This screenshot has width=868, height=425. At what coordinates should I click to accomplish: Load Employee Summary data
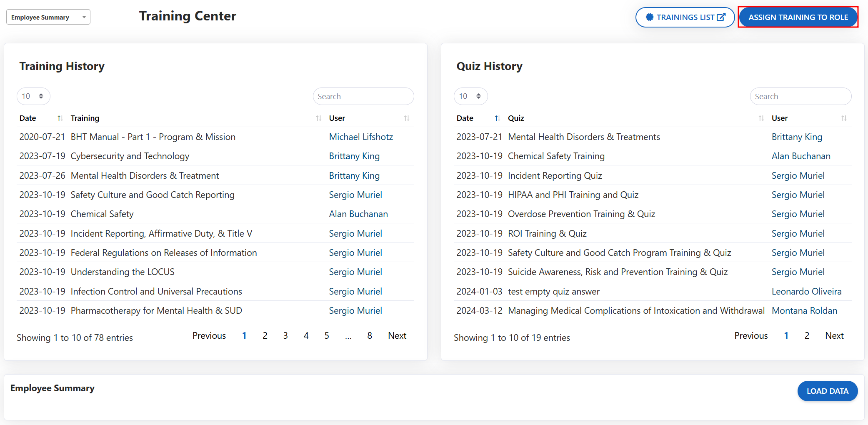827,391
